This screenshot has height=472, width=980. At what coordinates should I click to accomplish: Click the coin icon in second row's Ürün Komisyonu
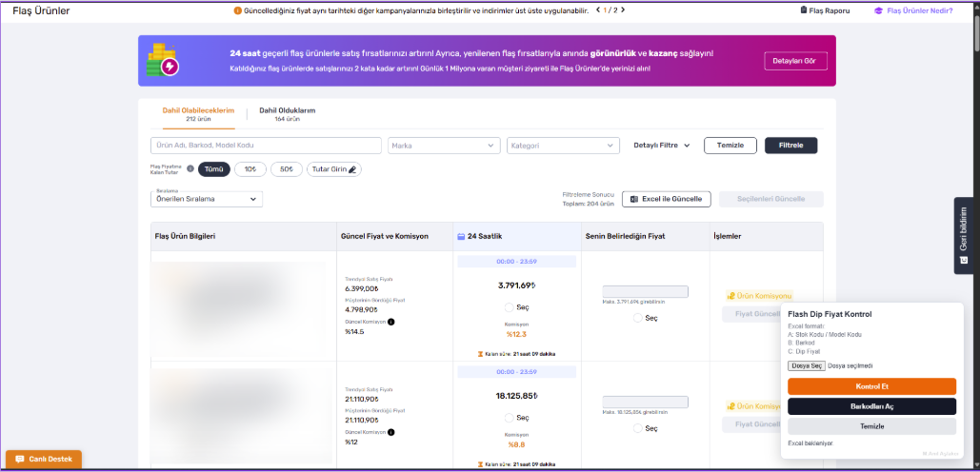tap(731, 405)
